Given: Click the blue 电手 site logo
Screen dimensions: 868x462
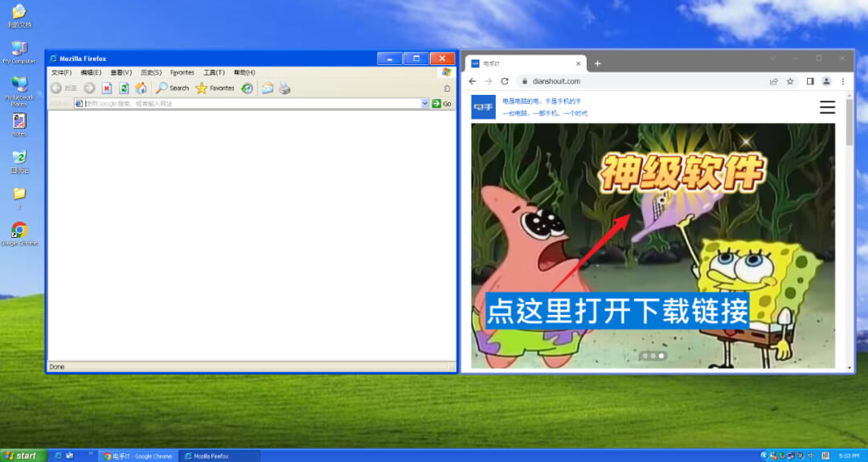Looking at the screenshot, I should pos(483,107).
